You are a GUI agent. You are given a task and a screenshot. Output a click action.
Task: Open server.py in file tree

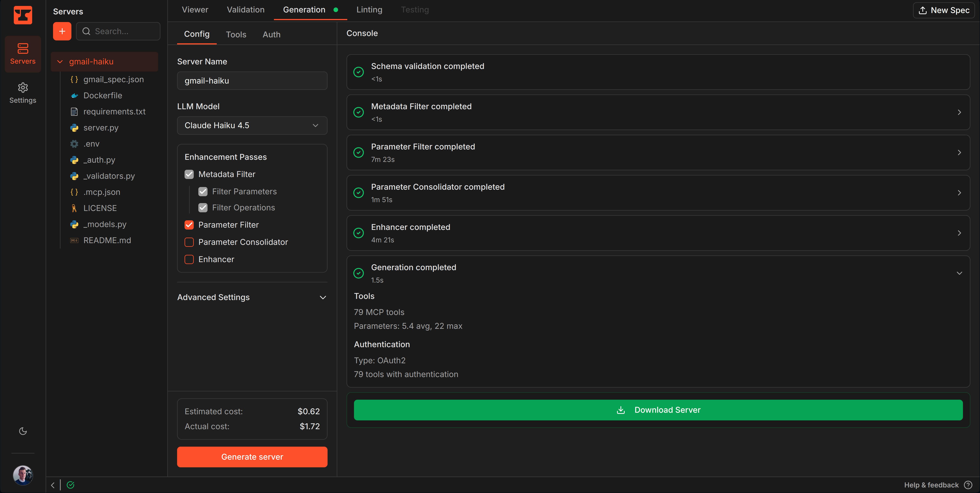[101, 128]
